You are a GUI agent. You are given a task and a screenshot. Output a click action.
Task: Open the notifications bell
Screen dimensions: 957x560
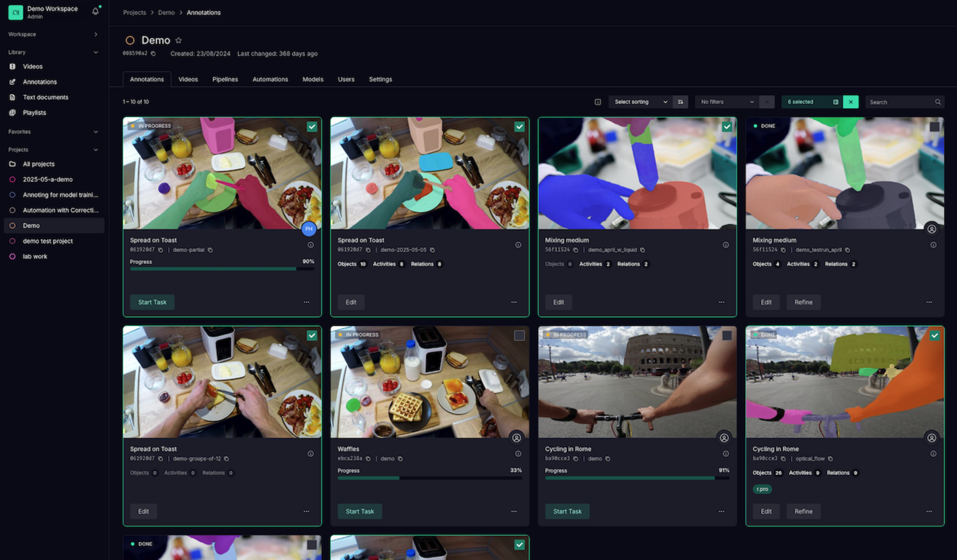pos(96,11)
